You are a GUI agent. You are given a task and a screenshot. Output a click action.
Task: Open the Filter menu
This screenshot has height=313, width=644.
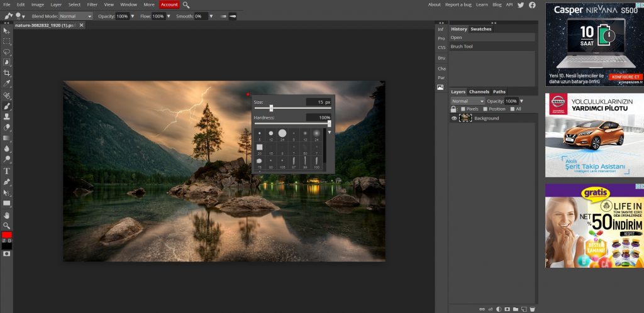pos(92,4)
